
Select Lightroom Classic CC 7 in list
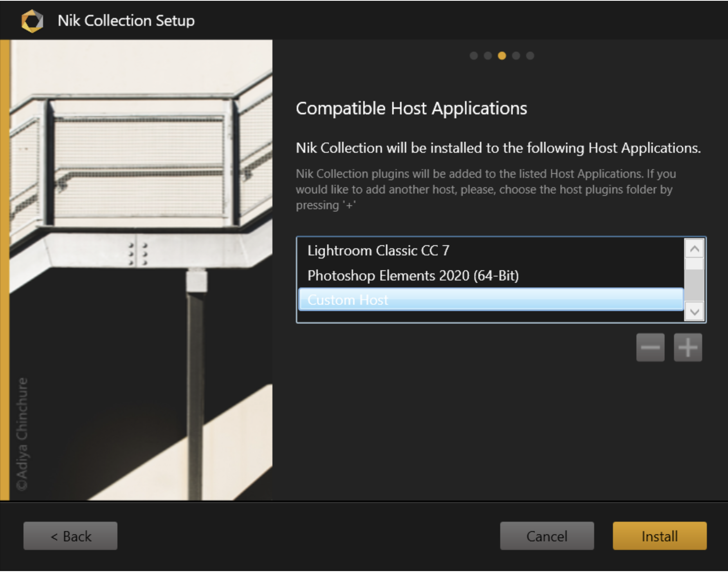tap(378, 251)
